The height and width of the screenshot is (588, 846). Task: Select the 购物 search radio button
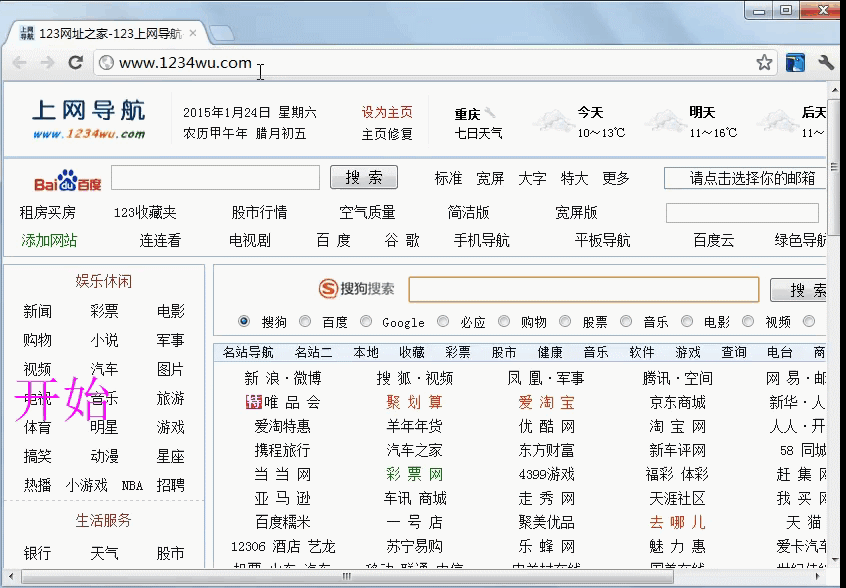504,322
